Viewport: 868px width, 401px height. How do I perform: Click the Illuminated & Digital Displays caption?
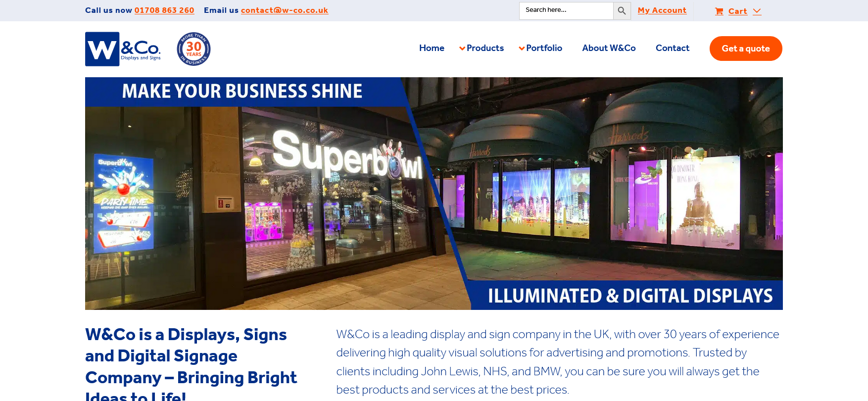pos(630,296)
